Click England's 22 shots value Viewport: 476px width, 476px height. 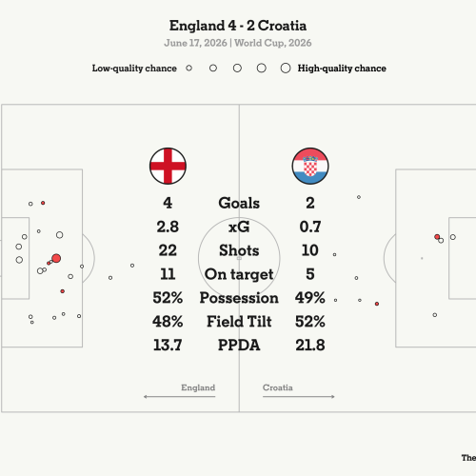(x=168, y=250)
